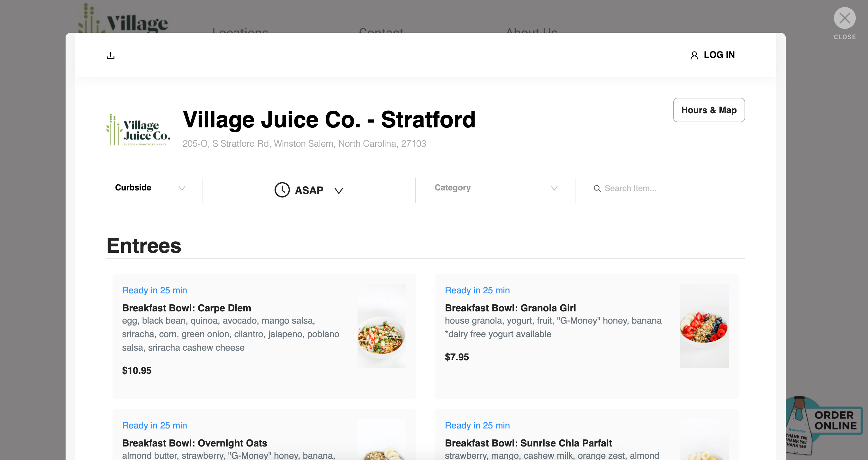Select Breakfast Bowl: Granola Girl item
868x460 pixels.
click(510, 308)
